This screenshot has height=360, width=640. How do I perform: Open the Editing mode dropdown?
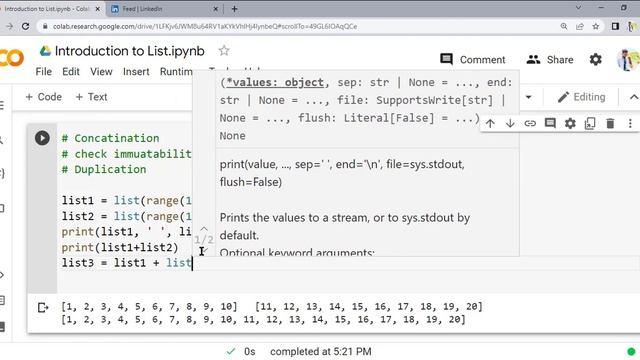[x=582, y=97]
